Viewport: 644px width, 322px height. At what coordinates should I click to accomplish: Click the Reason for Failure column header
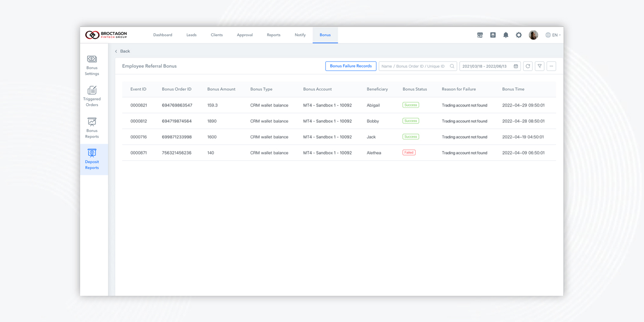459,89
